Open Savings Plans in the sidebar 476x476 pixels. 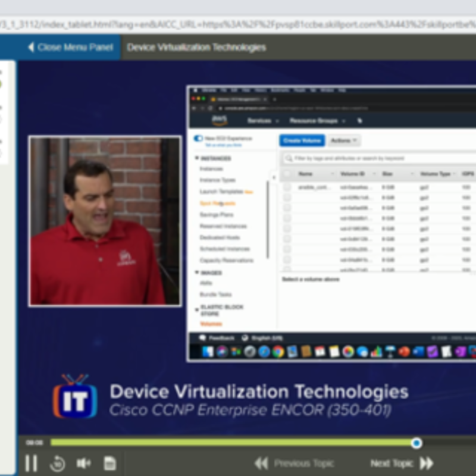[x=217, y=215]
